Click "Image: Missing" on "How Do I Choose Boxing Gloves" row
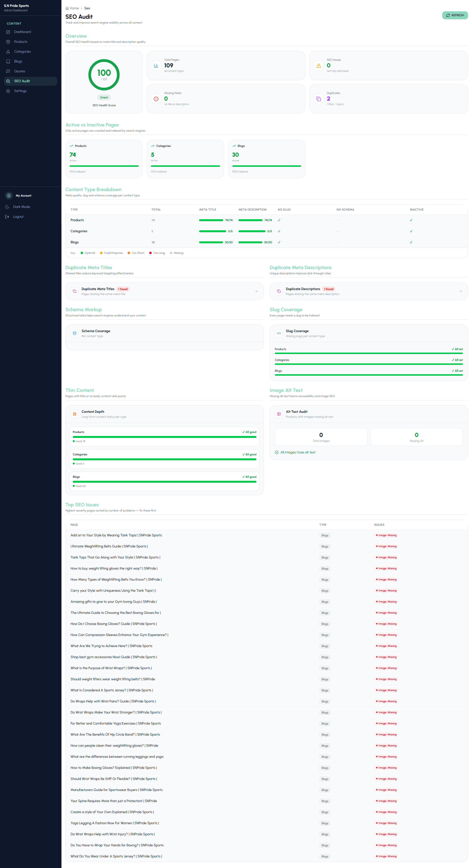The height and width of the screenshot is (868, 472). (x=386, y=624)
